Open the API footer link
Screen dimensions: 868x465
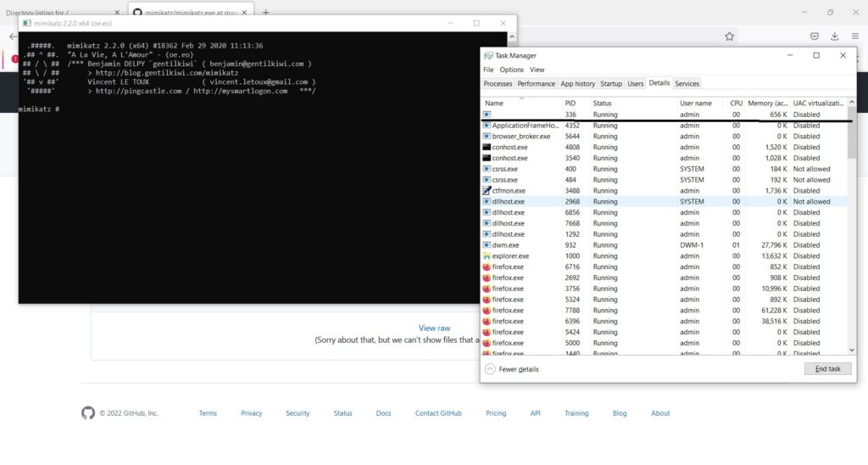535,413
